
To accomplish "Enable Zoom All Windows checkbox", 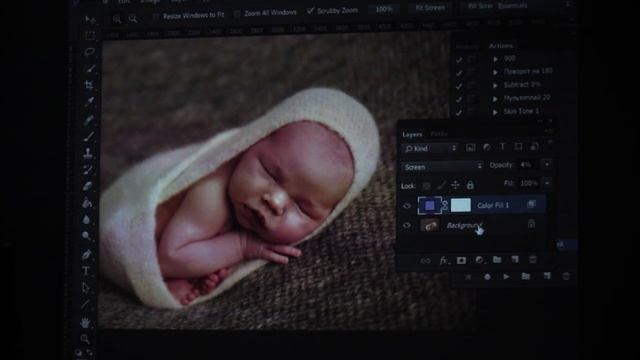I will pyautogui.click(x=237, y=13).
